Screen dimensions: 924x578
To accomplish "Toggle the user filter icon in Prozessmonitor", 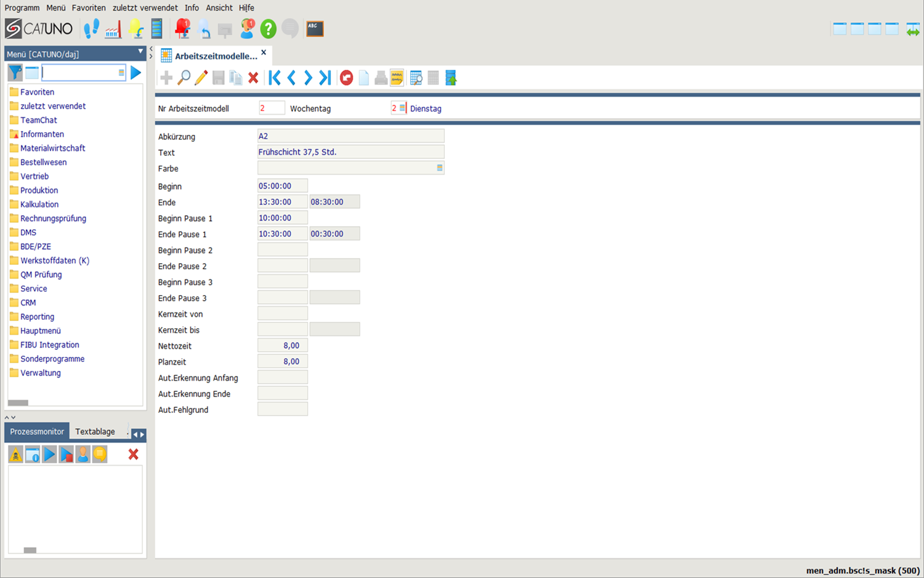I will pyautogui.click(x=83, y=455).
